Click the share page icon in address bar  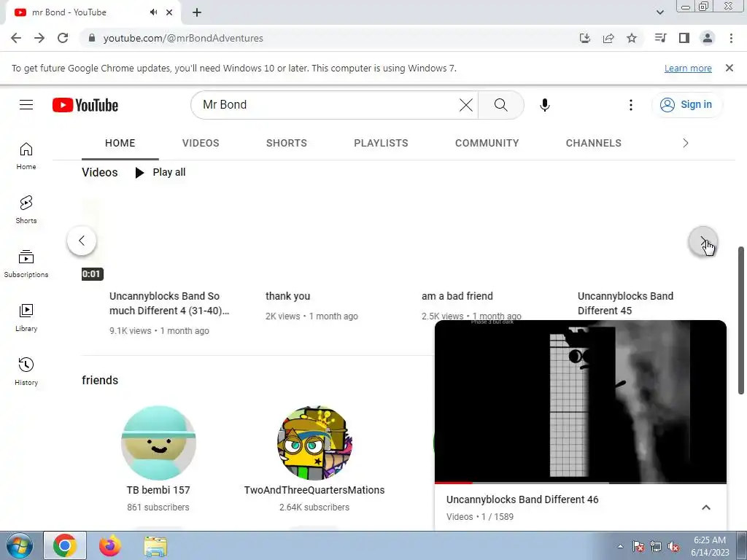click(608, 38)
